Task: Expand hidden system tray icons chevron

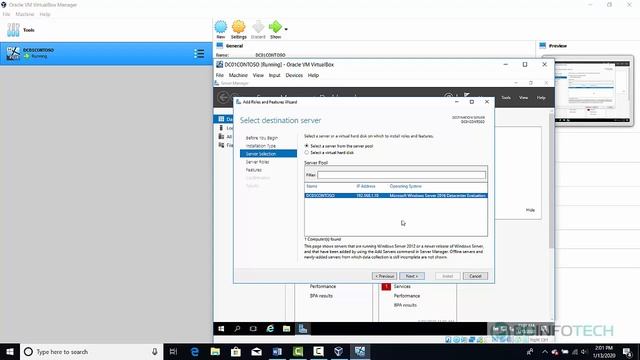Action: pyautogui.click(x=545, y=352)
